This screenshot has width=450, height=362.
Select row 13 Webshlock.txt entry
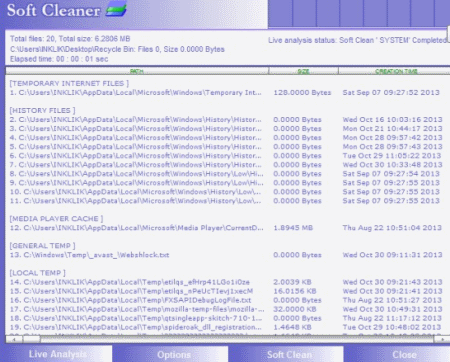(89, 255)
